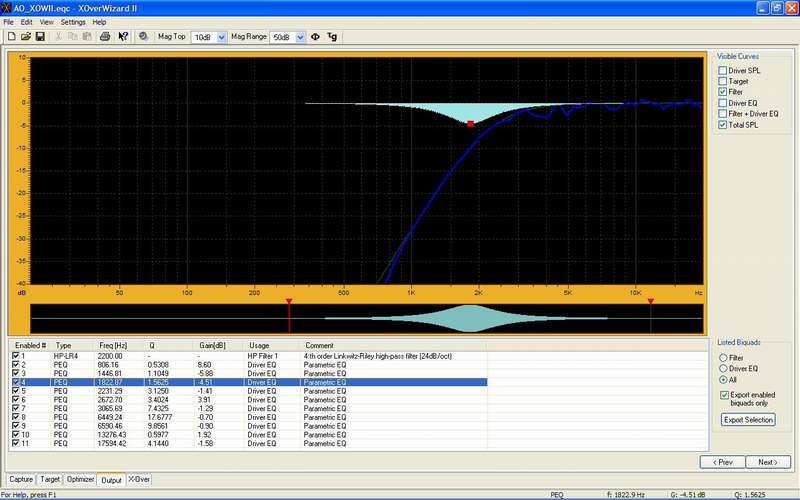Save the project with the floppy icon
Image resolution: width=800 pixels, height=500 pixels.
pyautogui.click(x=40, y=37)
